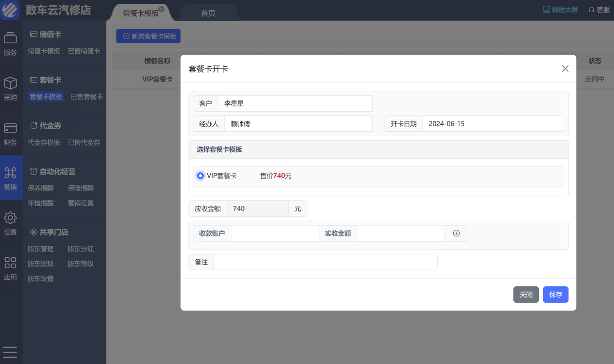Open 储值卡模板 menu item
The image size is (614, 364).
44,51
